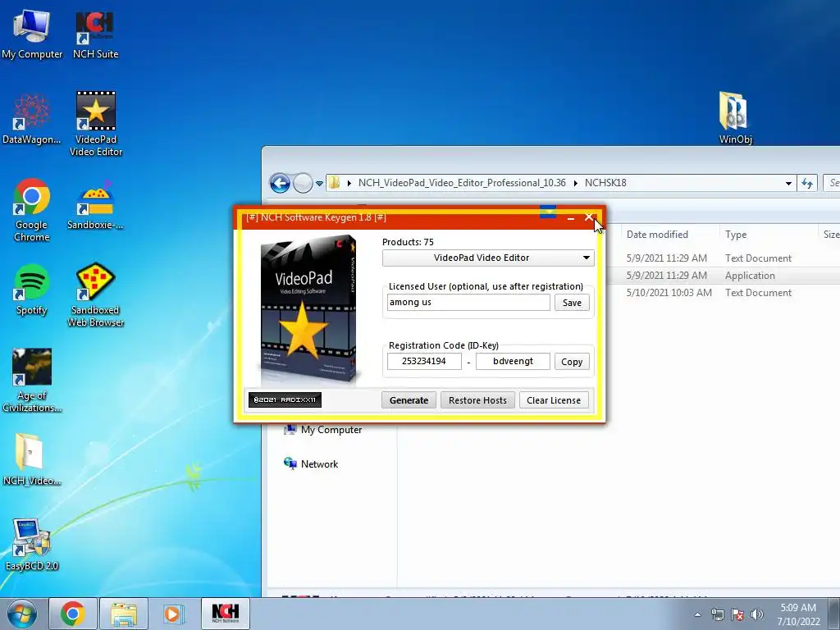Viewport: 840px width, 630px height.
Task: Select the Sandboxed Web Browser desktop icon
Action: 95,294
